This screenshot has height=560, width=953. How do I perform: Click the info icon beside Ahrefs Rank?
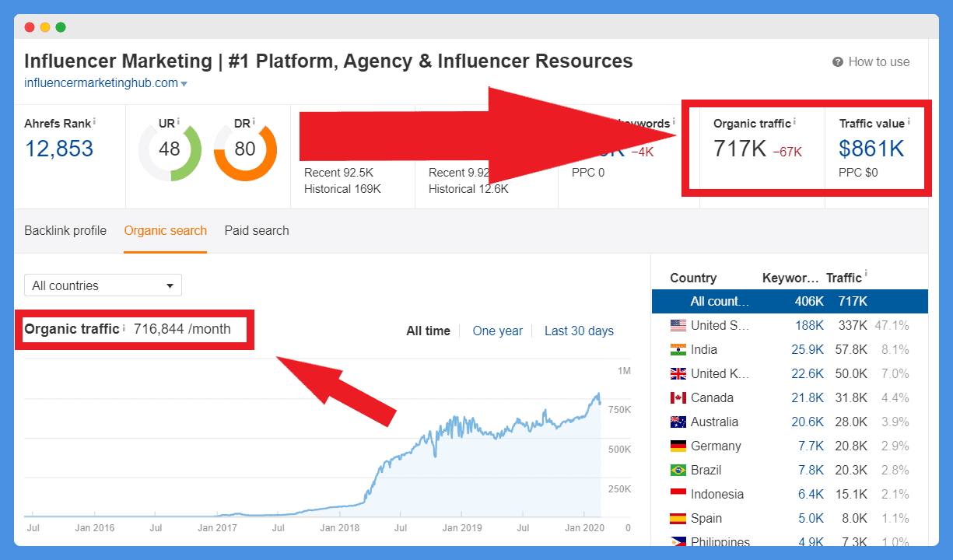[95, 121]
